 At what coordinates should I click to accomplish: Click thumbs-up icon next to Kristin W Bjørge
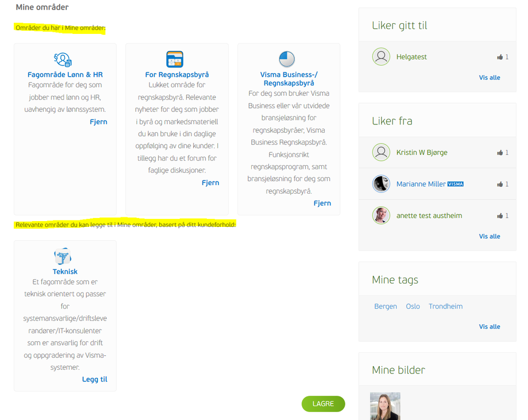[500, 152]
